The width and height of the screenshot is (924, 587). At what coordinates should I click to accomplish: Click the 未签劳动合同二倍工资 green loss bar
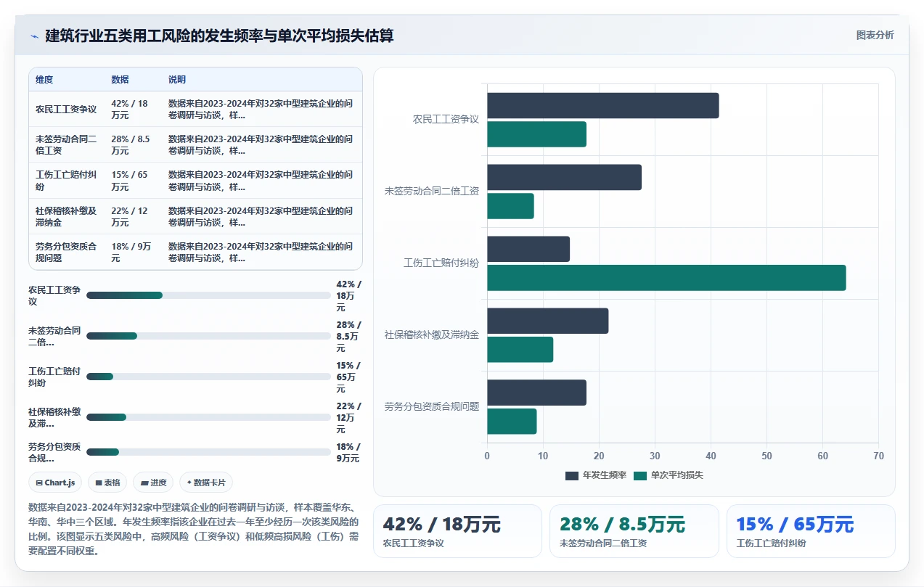(x=510, y=206)
